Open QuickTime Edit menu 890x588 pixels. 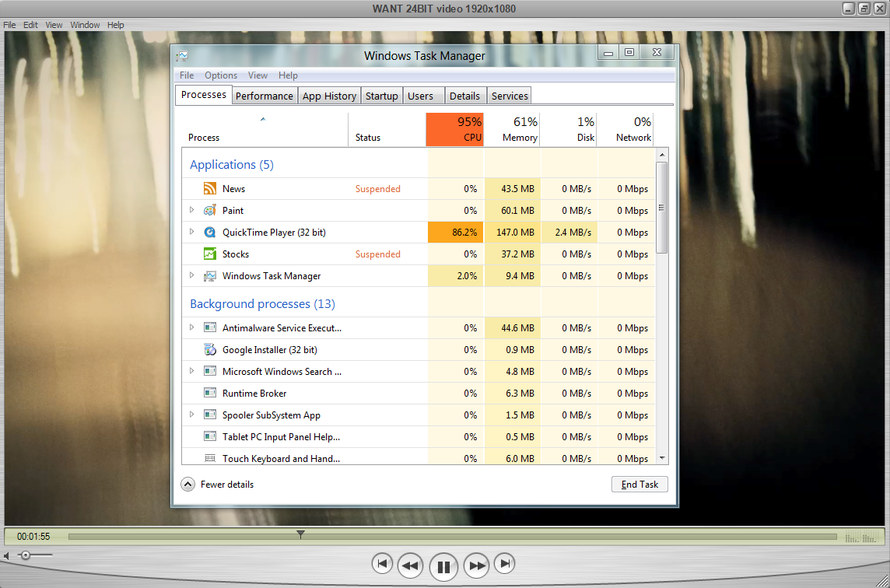(x=30, y=25)
